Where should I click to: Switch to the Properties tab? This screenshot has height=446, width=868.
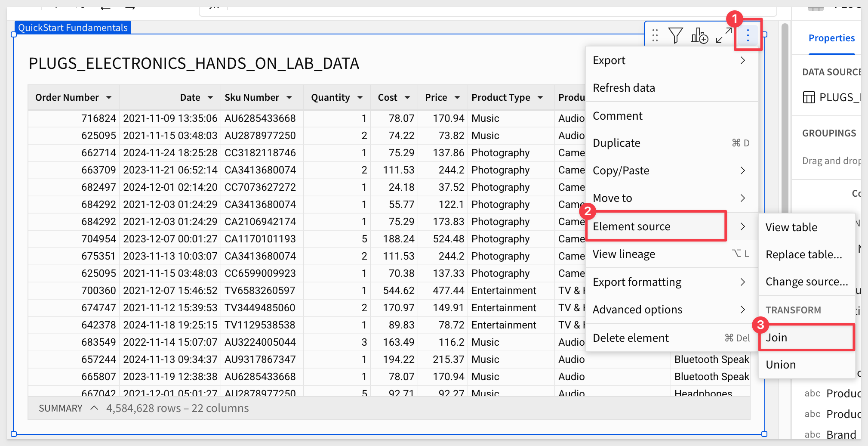(x=831, y=38)
